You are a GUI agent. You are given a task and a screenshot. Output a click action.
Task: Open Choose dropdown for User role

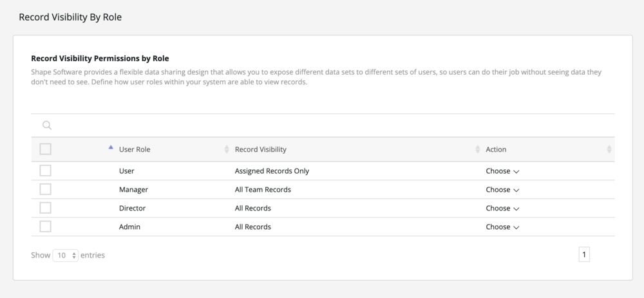pos(502,171)
